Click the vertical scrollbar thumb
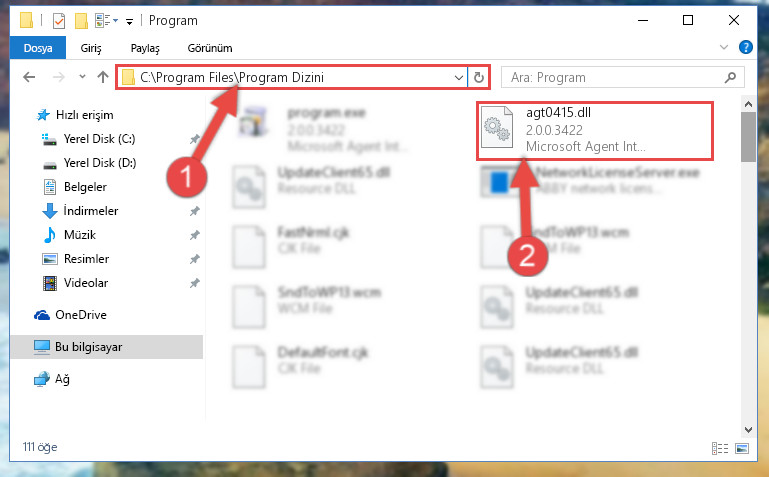 point(748,136)
